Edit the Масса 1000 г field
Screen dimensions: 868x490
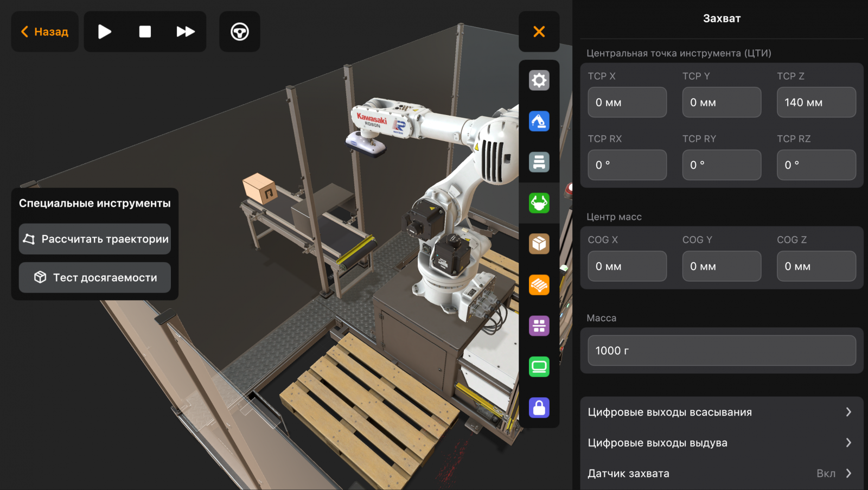[722, 351]
